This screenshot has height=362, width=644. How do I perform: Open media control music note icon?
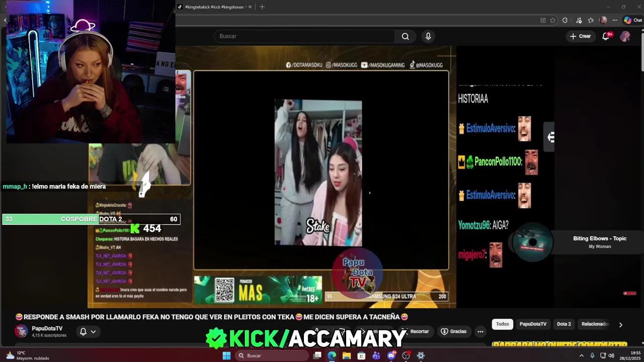(580, 21)
